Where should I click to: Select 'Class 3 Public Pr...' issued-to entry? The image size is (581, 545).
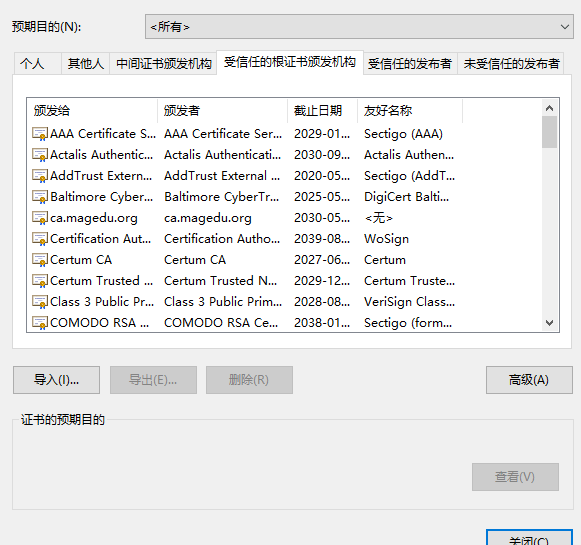click(102, 302)
